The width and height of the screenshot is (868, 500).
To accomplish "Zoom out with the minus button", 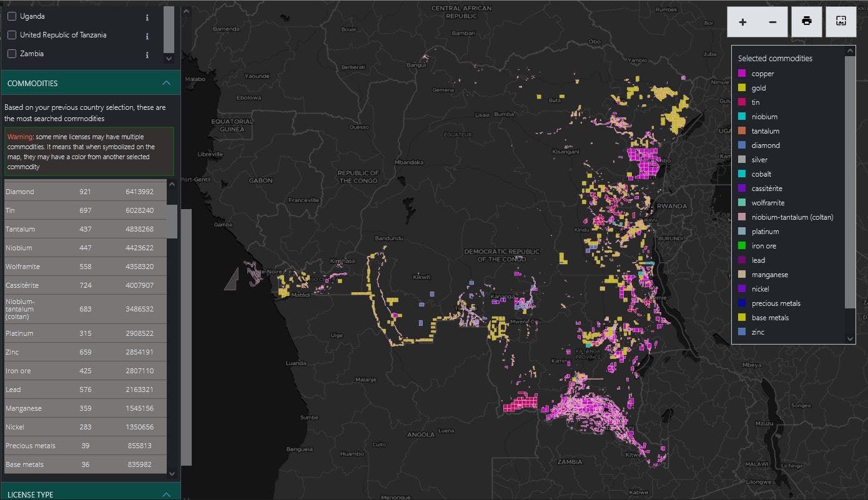I will pyautogui.click(x=772, y=22).
